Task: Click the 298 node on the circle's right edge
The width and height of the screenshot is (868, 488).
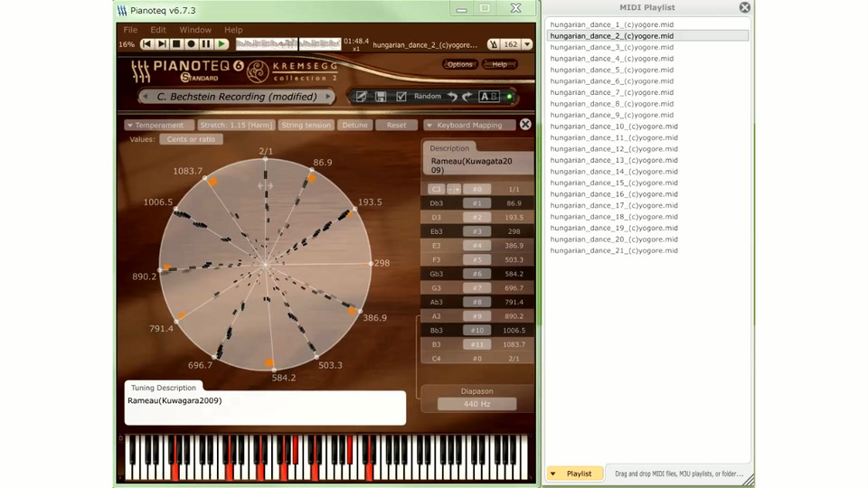Action: [371, 263]
